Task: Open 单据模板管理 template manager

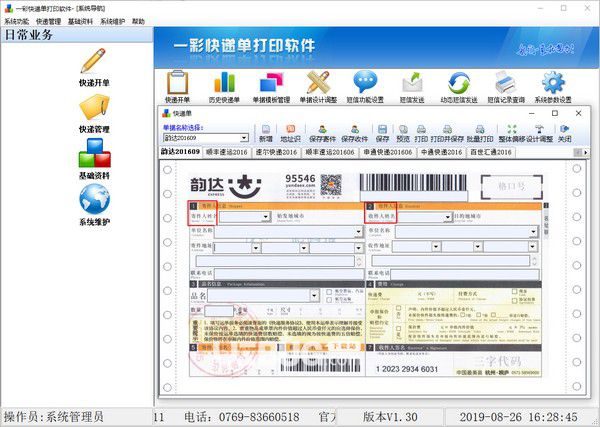Action: pos(271,87)
